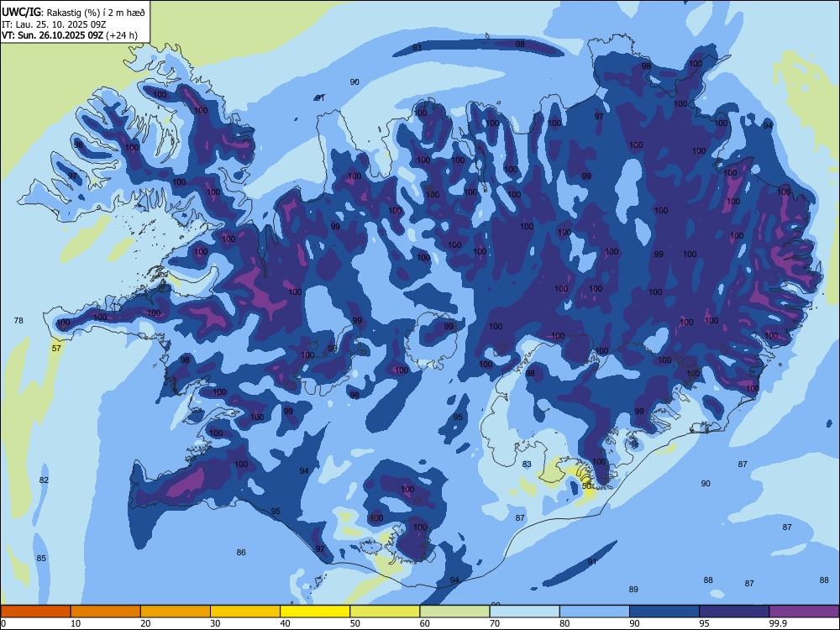
Task: Pick the amber 20–30 legend swatch
Action: [x=176, y=612]
